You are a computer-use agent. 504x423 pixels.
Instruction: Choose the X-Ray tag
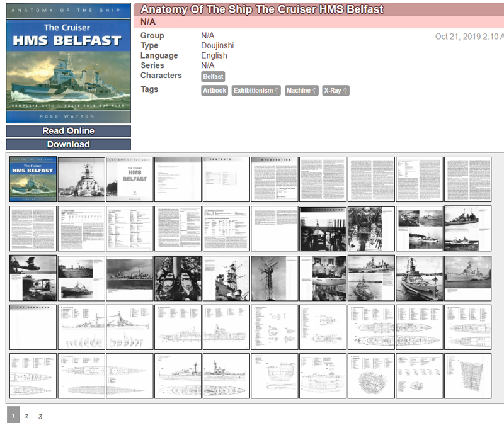pos(336,91)
